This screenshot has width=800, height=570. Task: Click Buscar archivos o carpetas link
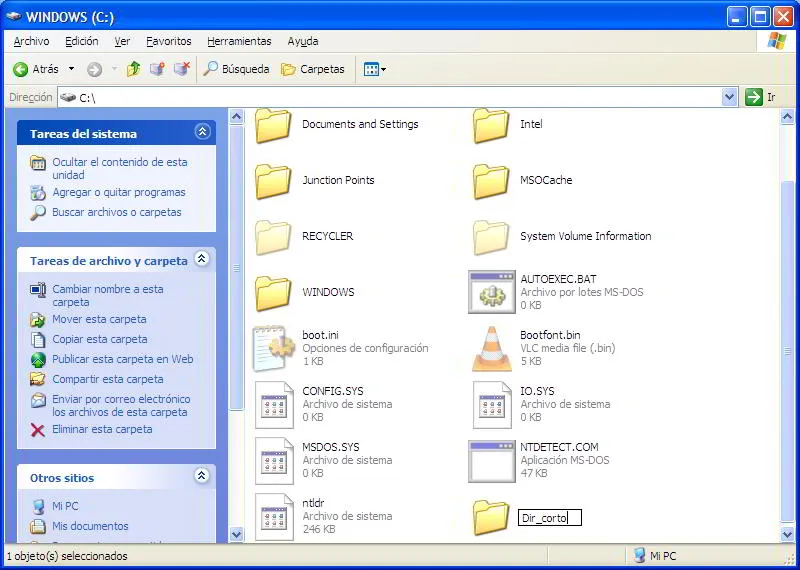116,212
